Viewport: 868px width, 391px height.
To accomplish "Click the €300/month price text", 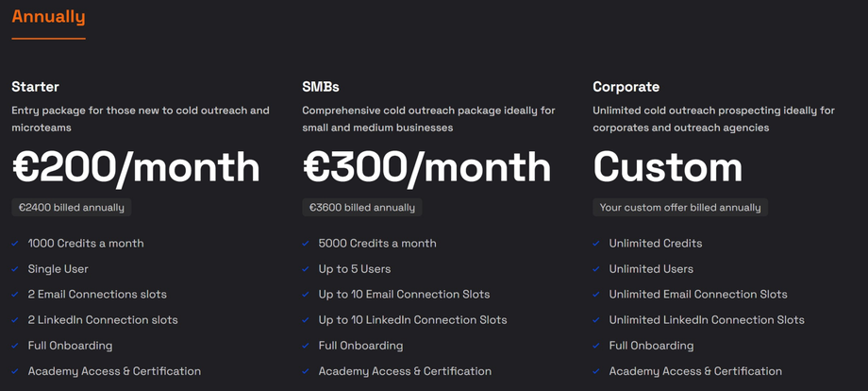I will [x=426, y=167].
